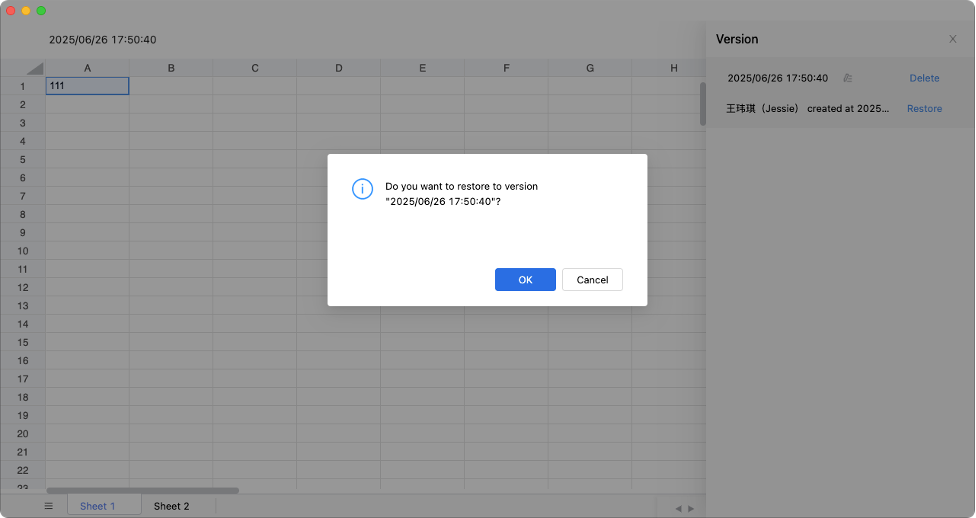Click the rename version pencil icon
This screenshot has height=518, width=976.
pyautogui.click(x=848, y=78)
